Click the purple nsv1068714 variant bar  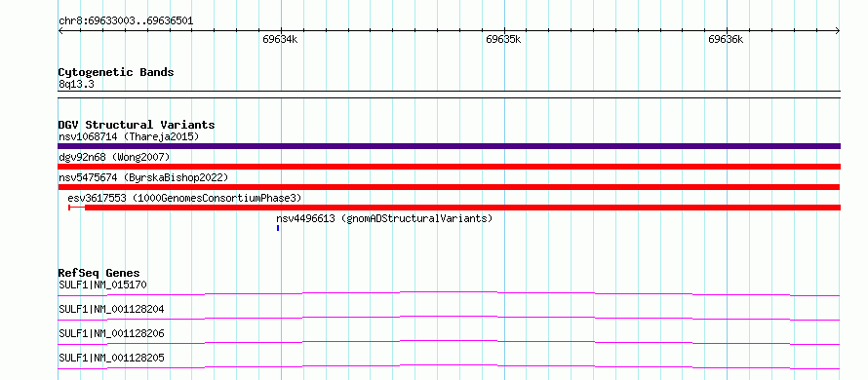(449, 146)
